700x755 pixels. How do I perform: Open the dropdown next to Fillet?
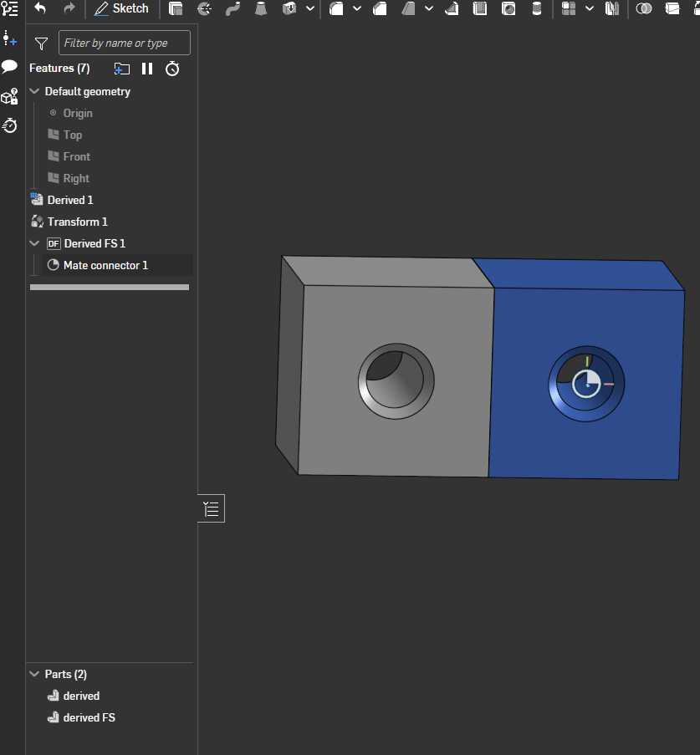coord(357,8)
